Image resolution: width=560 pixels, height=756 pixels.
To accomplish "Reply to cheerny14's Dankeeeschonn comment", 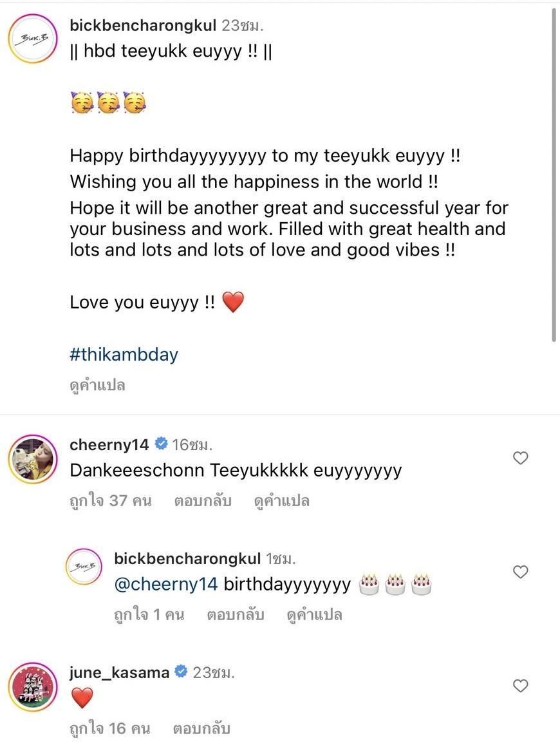I will pyautogui.click(x=202, y=500).
